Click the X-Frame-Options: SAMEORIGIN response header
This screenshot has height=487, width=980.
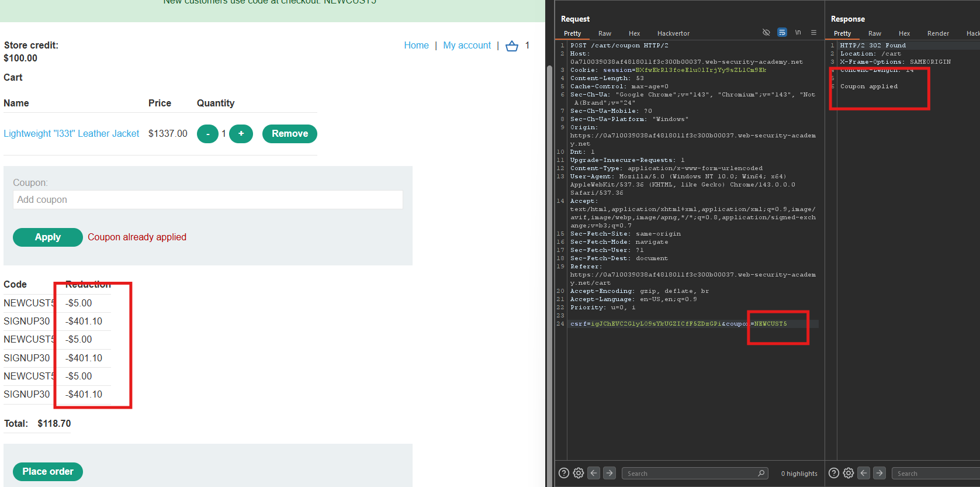[895, 62]
